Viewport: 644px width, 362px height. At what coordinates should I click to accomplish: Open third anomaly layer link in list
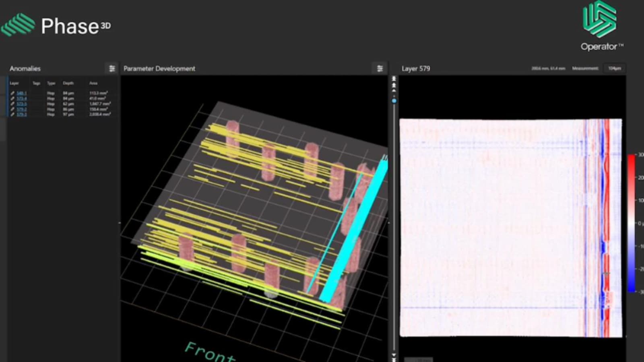[x=22, y=104]
